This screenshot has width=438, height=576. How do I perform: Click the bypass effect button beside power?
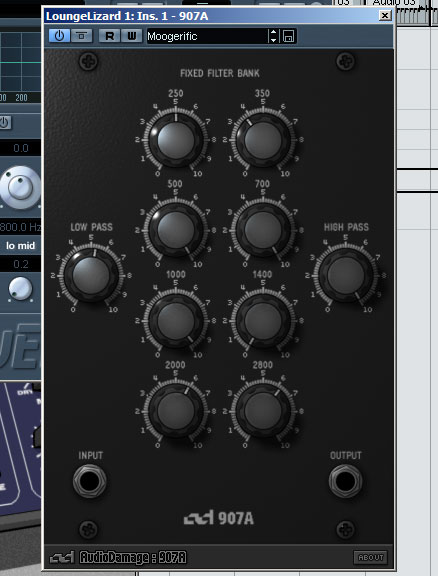coord(81,36)
